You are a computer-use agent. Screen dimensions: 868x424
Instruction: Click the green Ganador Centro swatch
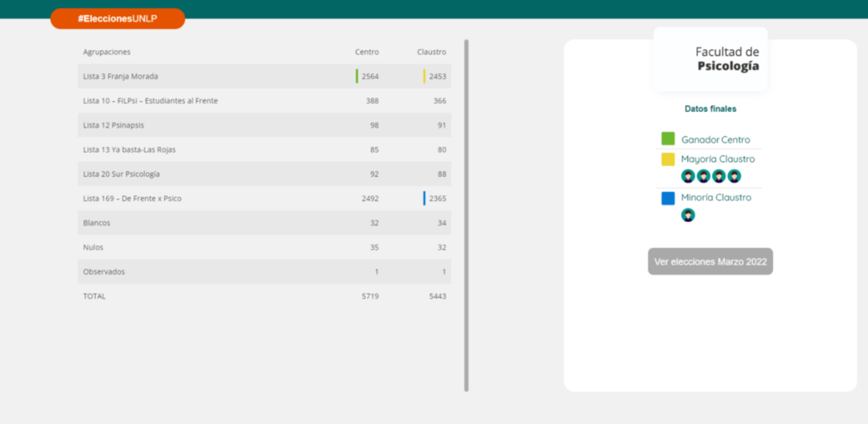point(668,139)
